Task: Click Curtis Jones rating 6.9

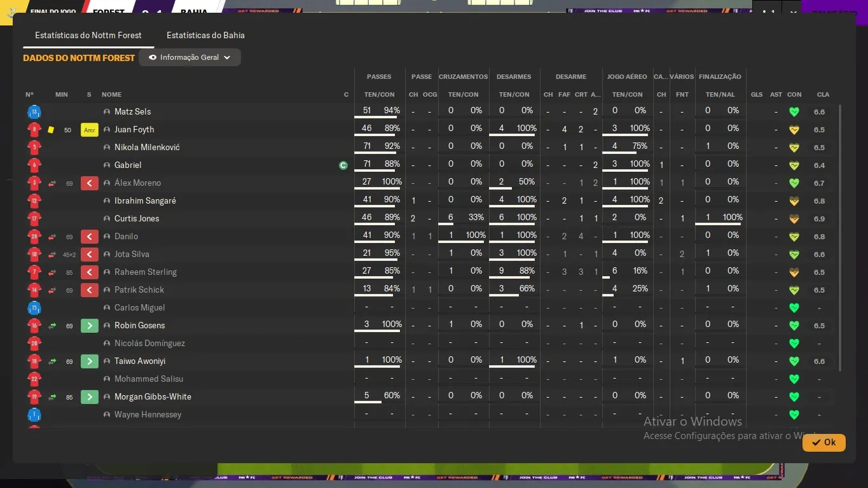Action: 819,219
